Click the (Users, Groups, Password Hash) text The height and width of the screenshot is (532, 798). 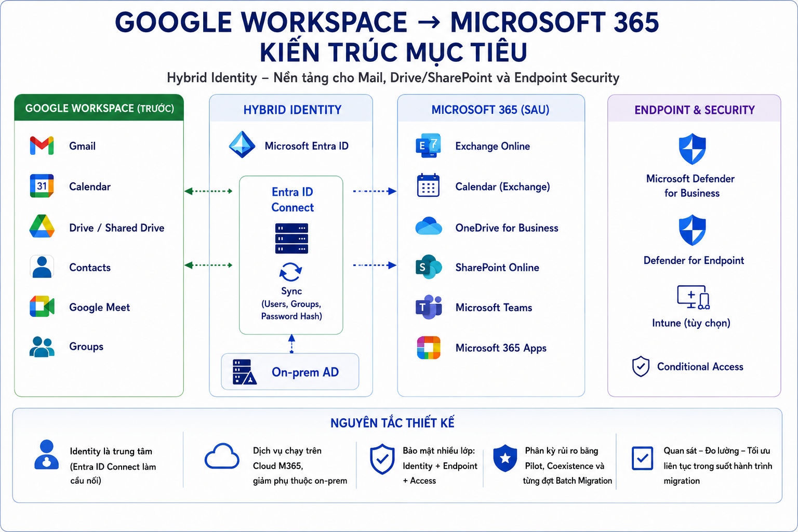tap(291, 310)
